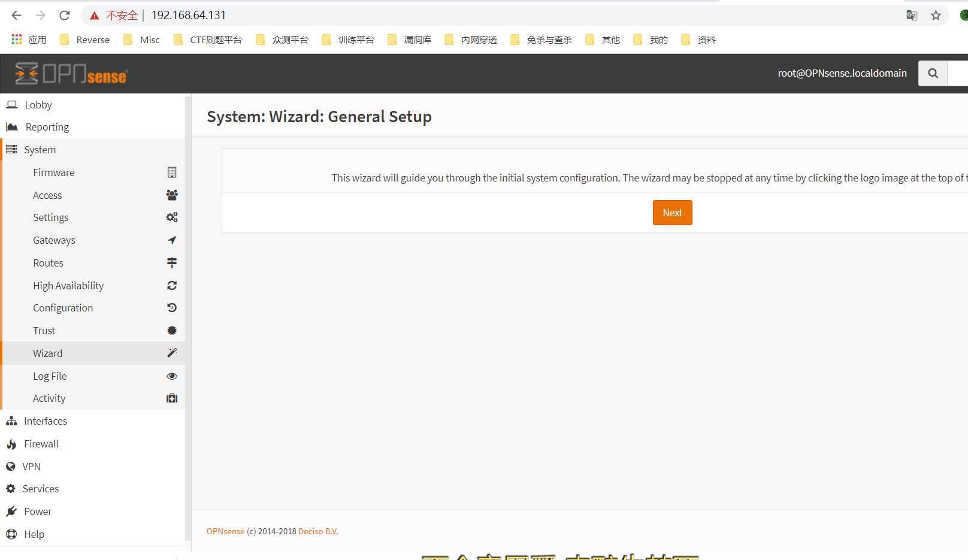Click the Log File eye icon
Image resolution: width=968 pixels, height=560 pixels.
click(x=172, y=376)
